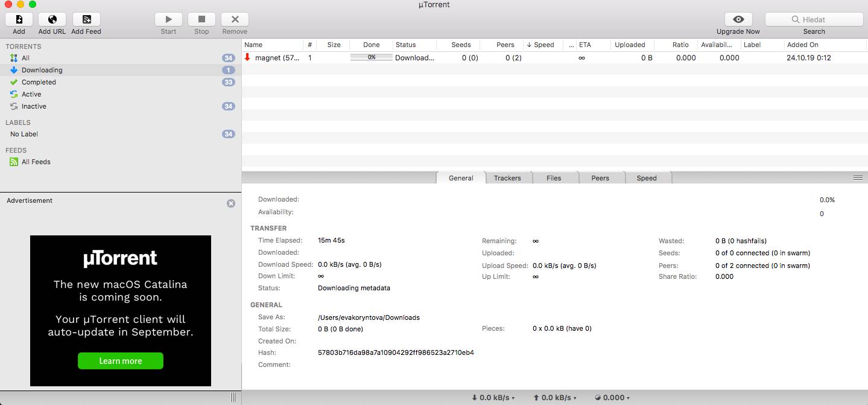Filter by Completed torrents
The height and width of the screenshot is (405, 868).
[x=121, y=82]
